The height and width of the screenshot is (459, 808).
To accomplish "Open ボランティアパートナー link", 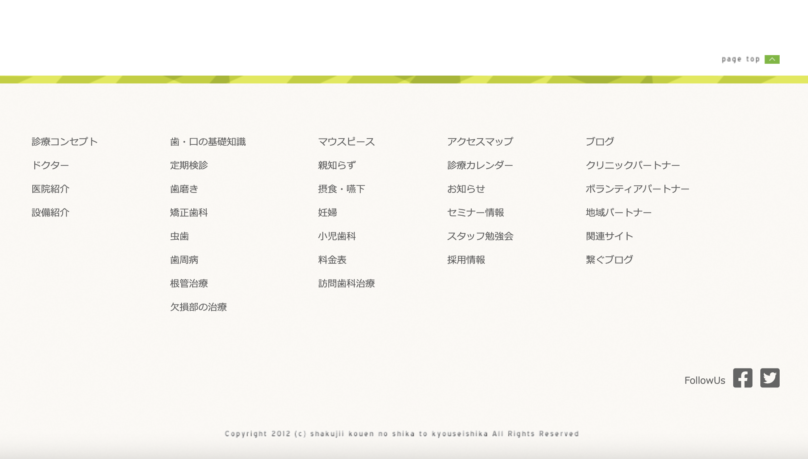I will click(x=637, y=189).
